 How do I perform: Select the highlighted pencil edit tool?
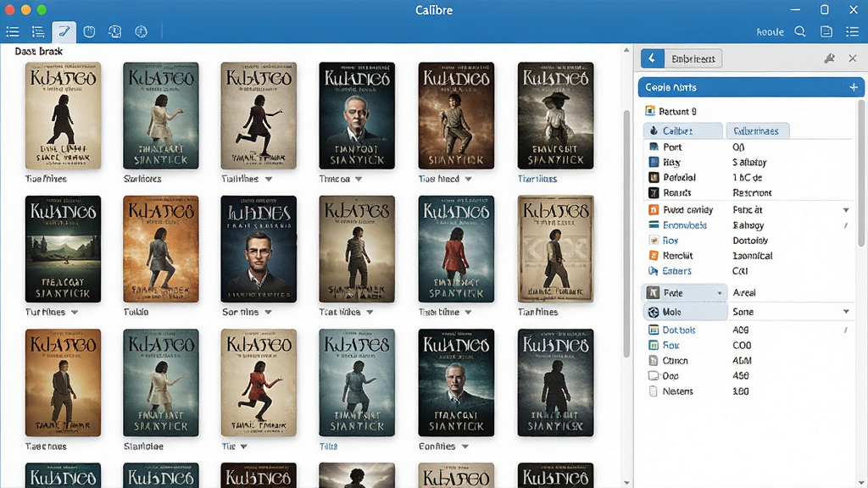pyautogui.click(x=64, y=32)
